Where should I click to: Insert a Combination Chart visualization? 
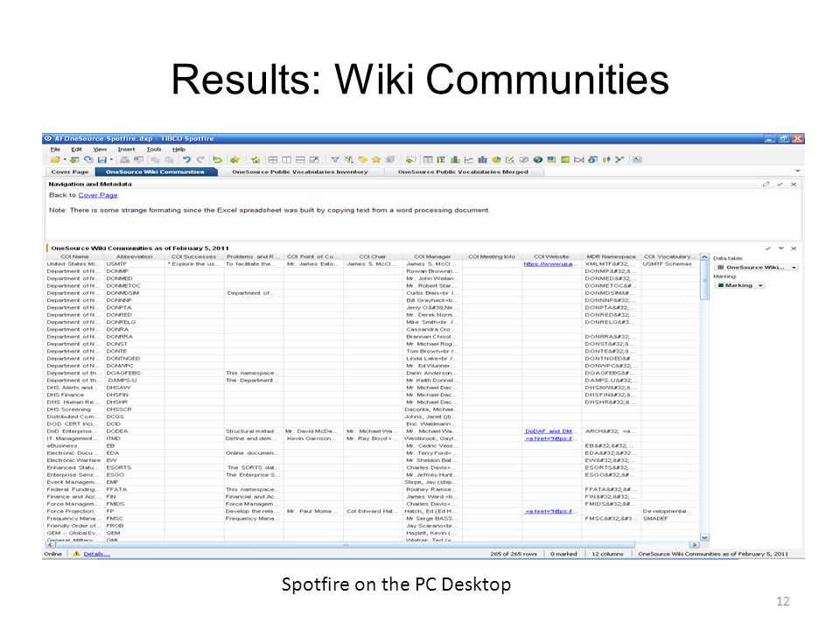click(482, 159)
